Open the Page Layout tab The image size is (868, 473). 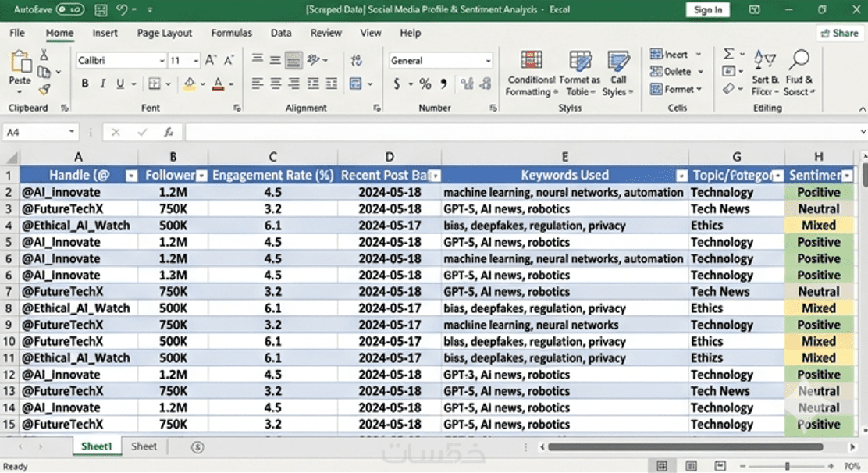[x=165, y=33]
